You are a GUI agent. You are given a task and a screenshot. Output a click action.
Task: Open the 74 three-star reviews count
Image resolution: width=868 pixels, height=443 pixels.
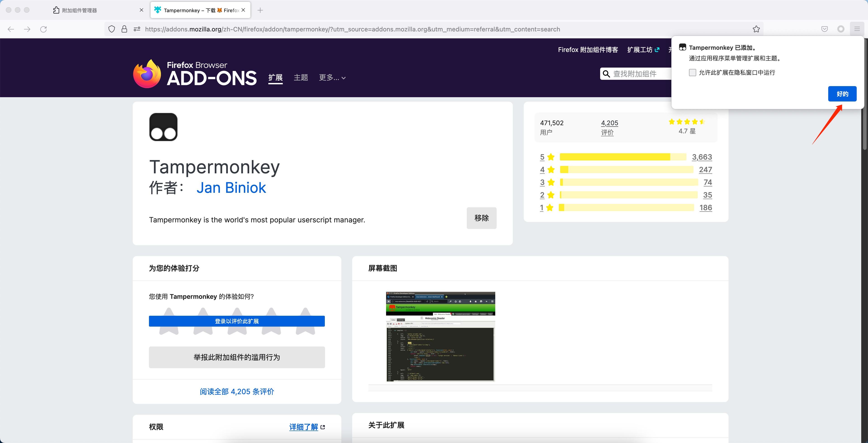(x=708, y=182)
